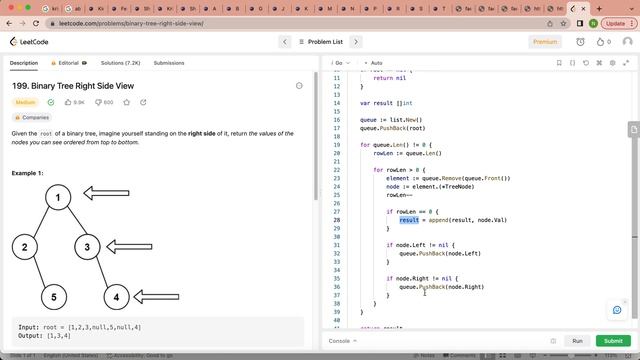Click browser forward arrow

(22, 24)
